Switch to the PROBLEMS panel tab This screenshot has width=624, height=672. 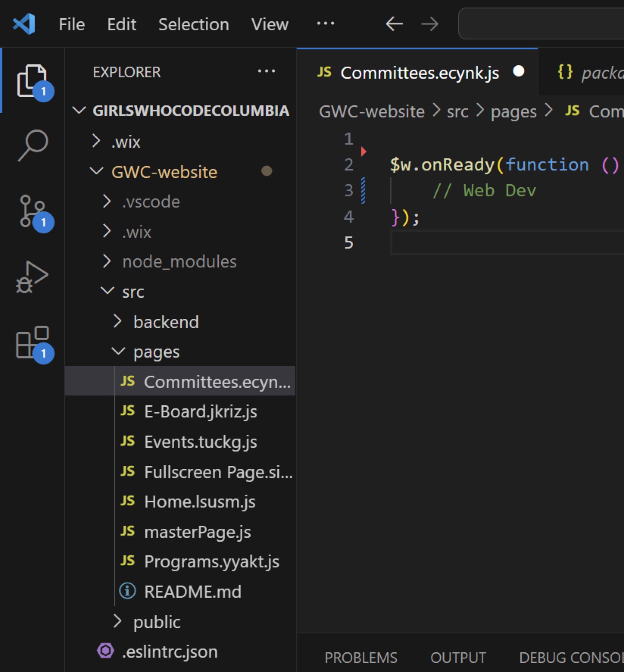(x=361, y=657)
